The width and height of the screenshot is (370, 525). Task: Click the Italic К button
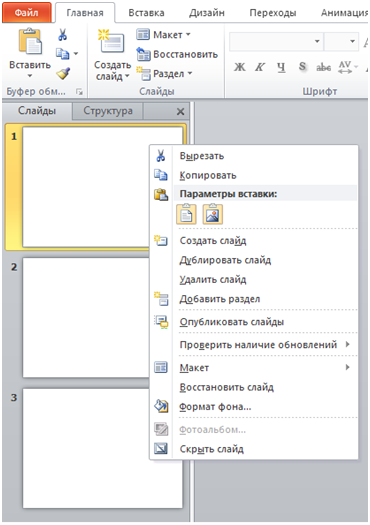tap(260, 67)
